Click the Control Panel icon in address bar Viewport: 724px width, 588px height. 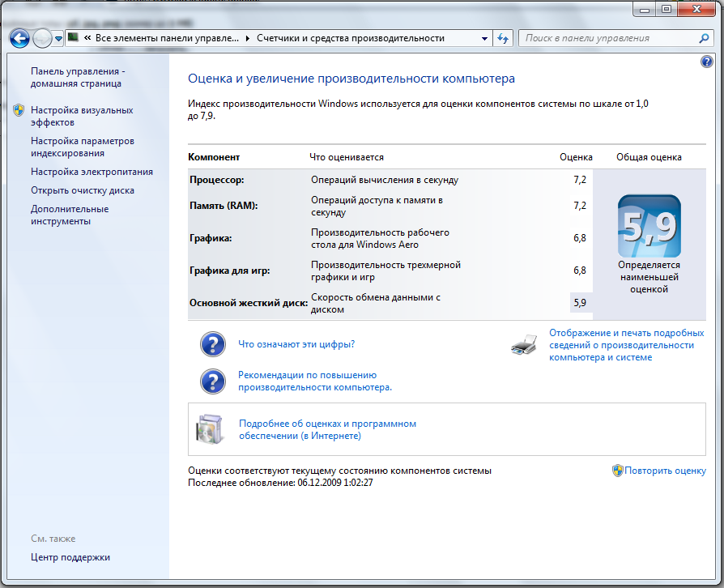pos(73,37)
